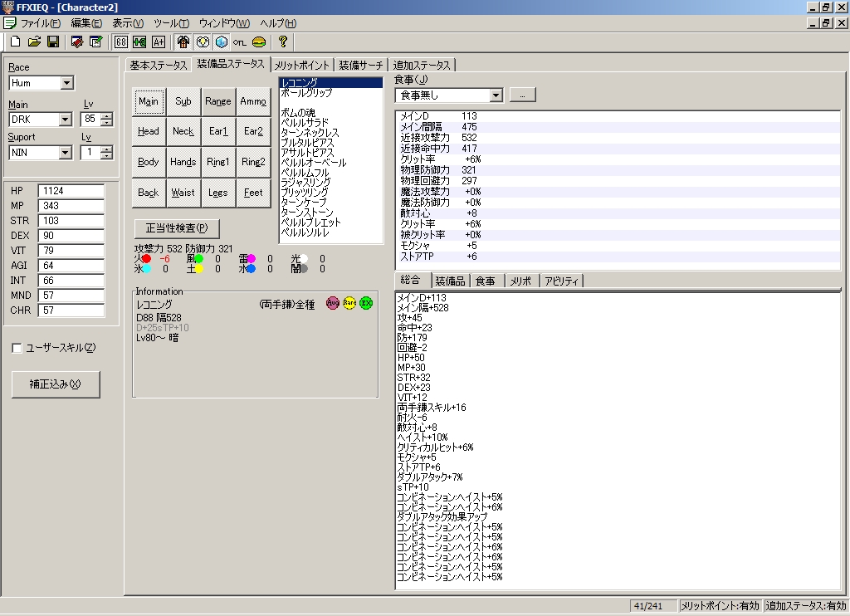Select ペルルソルレ in the equipment list
Viewport: 850px width, 616px height.
point(331,232)
